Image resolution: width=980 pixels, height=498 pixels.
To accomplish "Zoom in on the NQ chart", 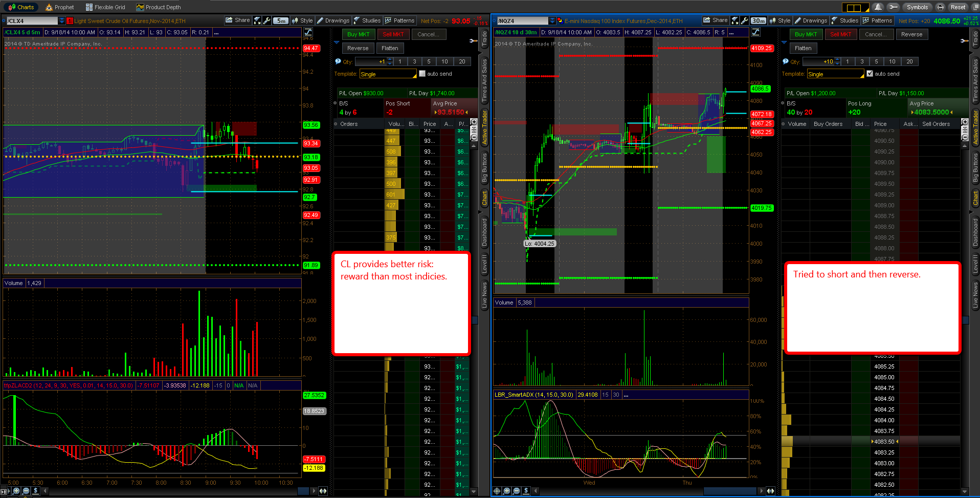I will point(507,491).
